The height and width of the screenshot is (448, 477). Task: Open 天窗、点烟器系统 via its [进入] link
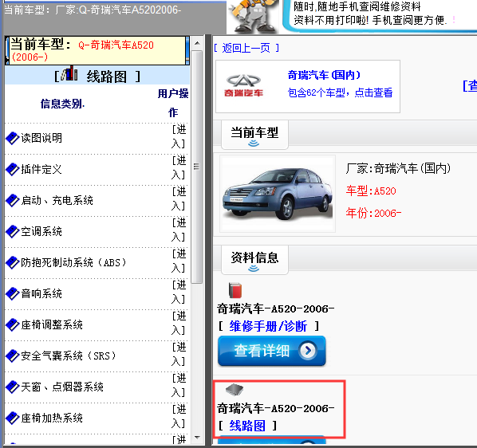click(x=179, y=386)
